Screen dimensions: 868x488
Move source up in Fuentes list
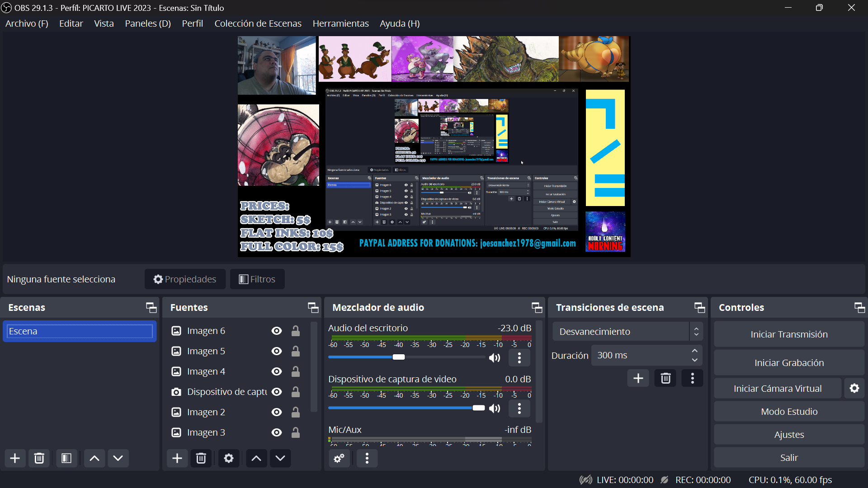point(256,458)
